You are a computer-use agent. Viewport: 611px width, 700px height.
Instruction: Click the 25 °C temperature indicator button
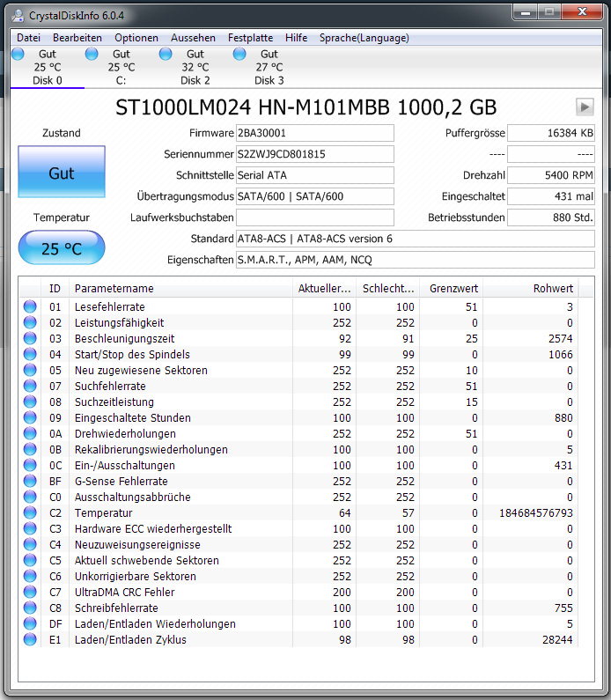click(x=61, y=248)
